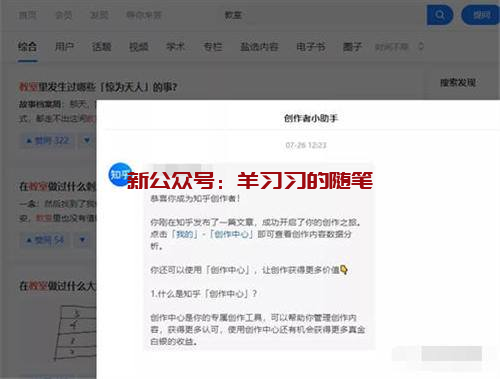Image resolution: width=500 pixels, height=379 pixels.
Task: Click the downvote arrow beside 赞同 322
Action: [87, 141]
